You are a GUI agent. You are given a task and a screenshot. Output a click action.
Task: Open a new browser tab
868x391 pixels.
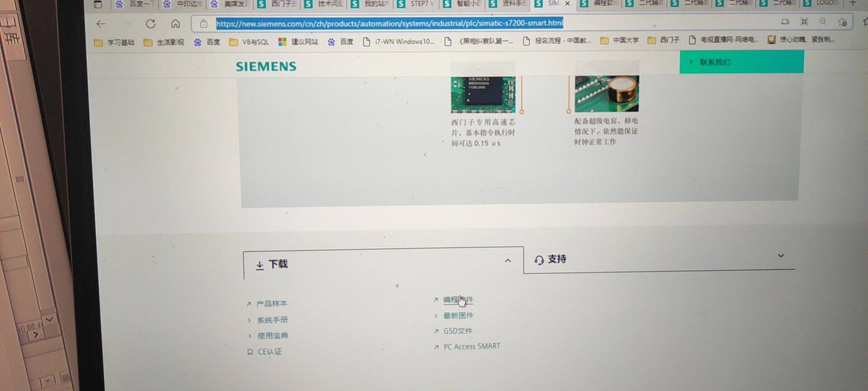tap(853, 3)
